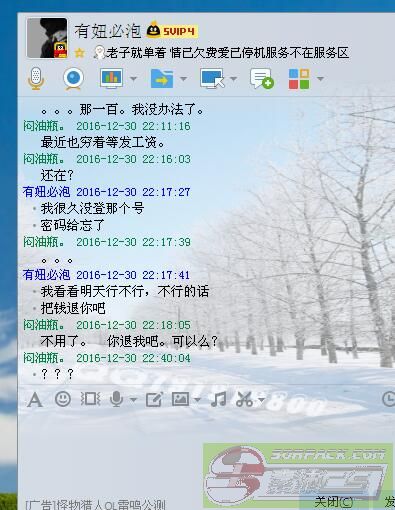Create a discussion group with chat-plus icon

coord(262,79)
